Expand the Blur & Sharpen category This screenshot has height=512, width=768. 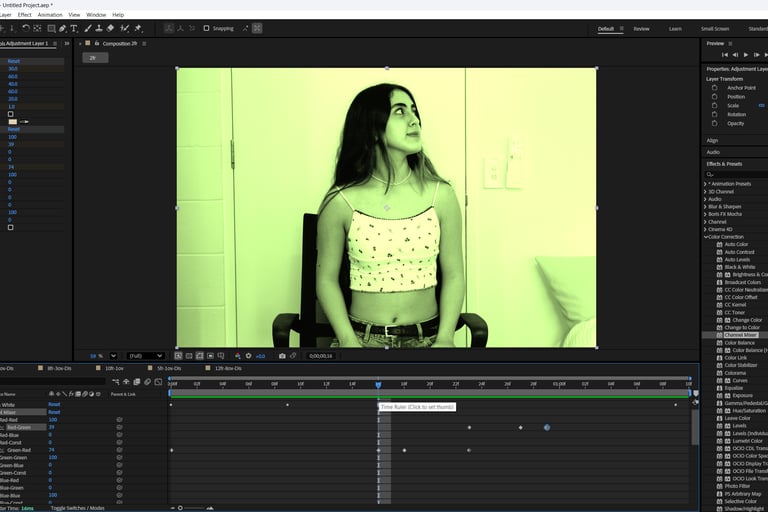[x=705, y=207]
